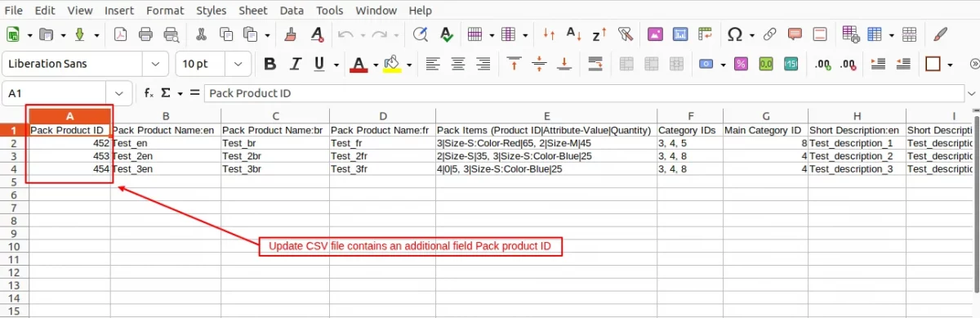Apply red font color

[x=358, y=64]
